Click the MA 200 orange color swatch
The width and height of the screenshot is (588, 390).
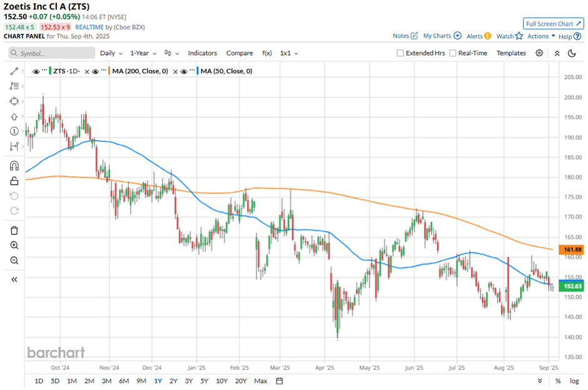[109, 71]
